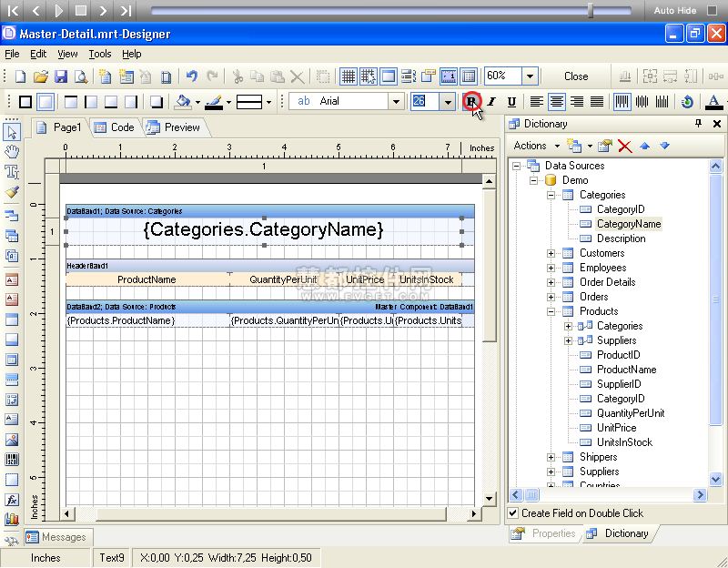Screen dimensions: 728x568
Task: Open the Edit menu
Action: [x=38, y=54]
